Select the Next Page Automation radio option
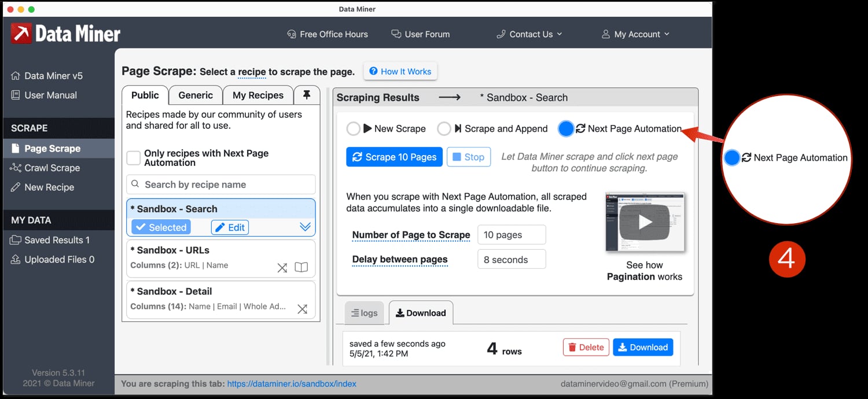Screen dimensions: 868x399 point(566,128)
